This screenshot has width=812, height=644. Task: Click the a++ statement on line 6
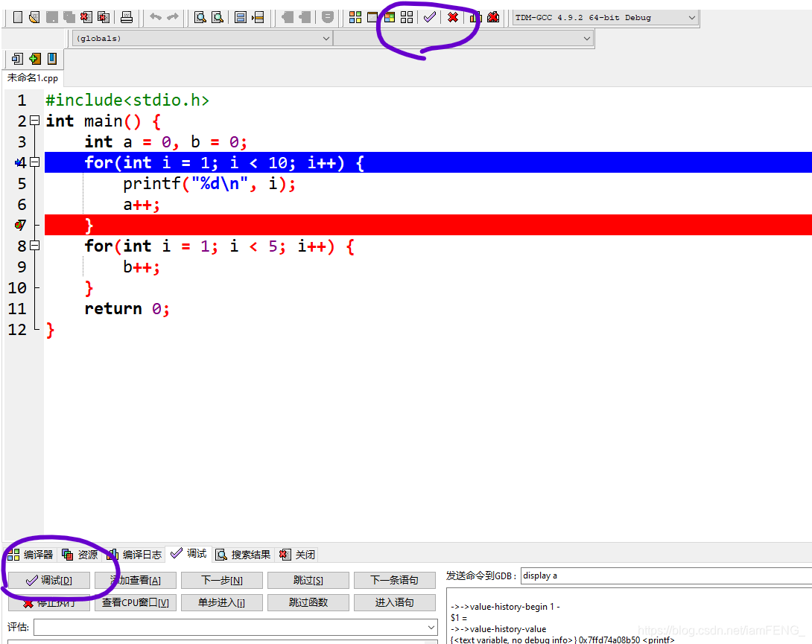pyautogui.click(x=142, y=205)
